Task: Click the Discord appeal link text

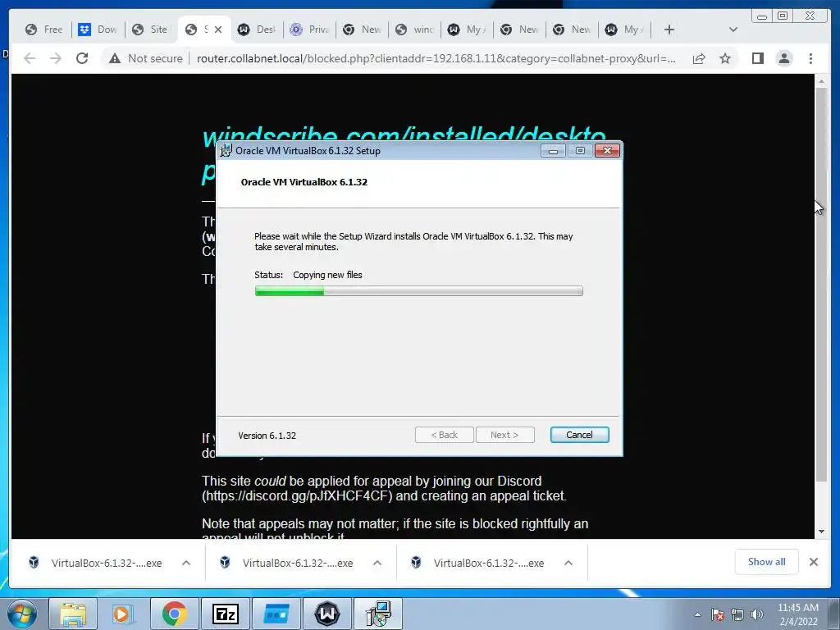Action: pos(297,496)
